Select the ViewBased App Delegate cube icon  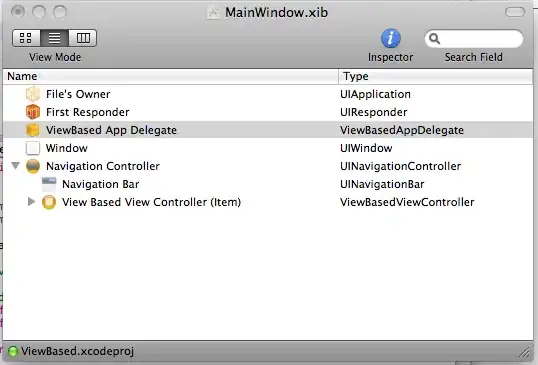[33, 130]
